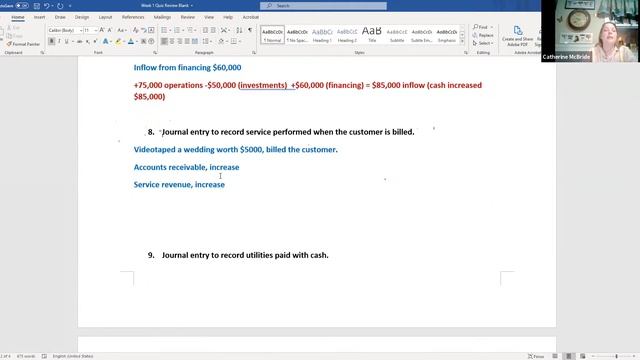Open the Mailings tab

[162, 17]
